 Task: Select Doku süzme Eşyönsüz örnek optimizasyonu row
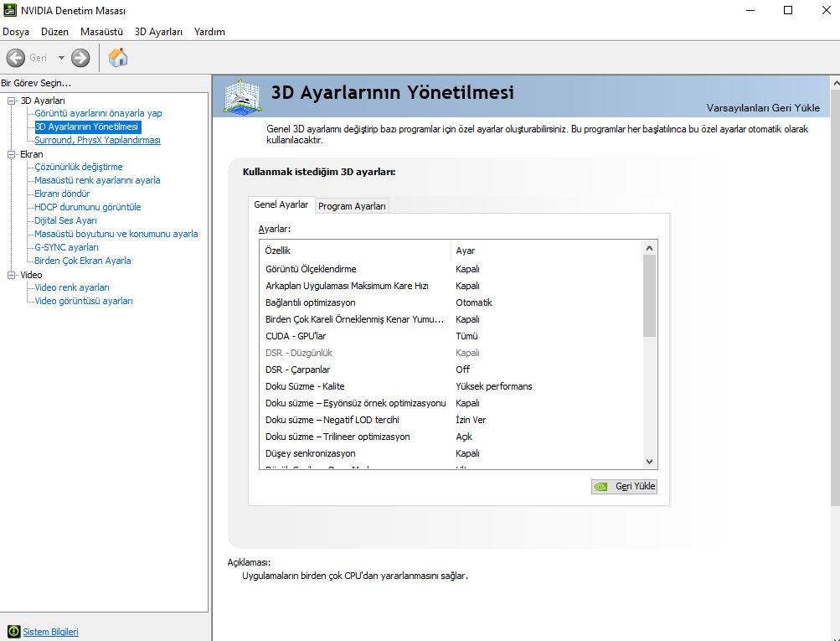(x=450, y=403)
